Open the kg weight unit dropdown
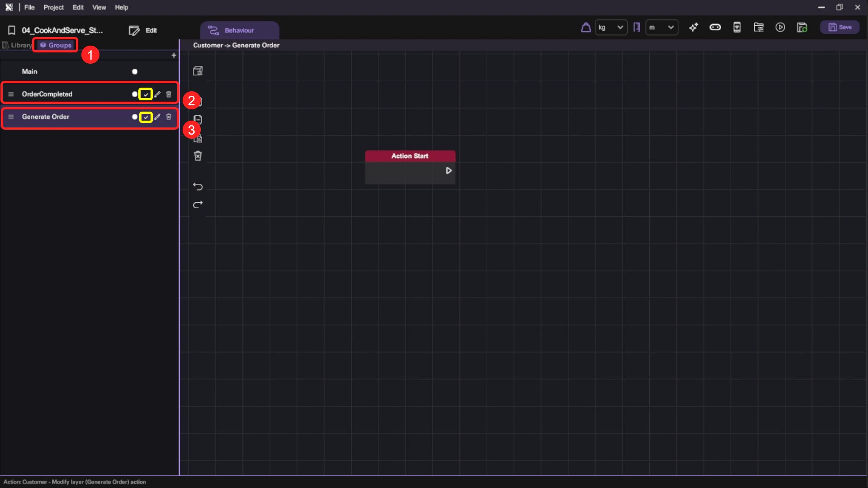The height and width of the screenshot is (488, 868). click(x=611, y=28)
